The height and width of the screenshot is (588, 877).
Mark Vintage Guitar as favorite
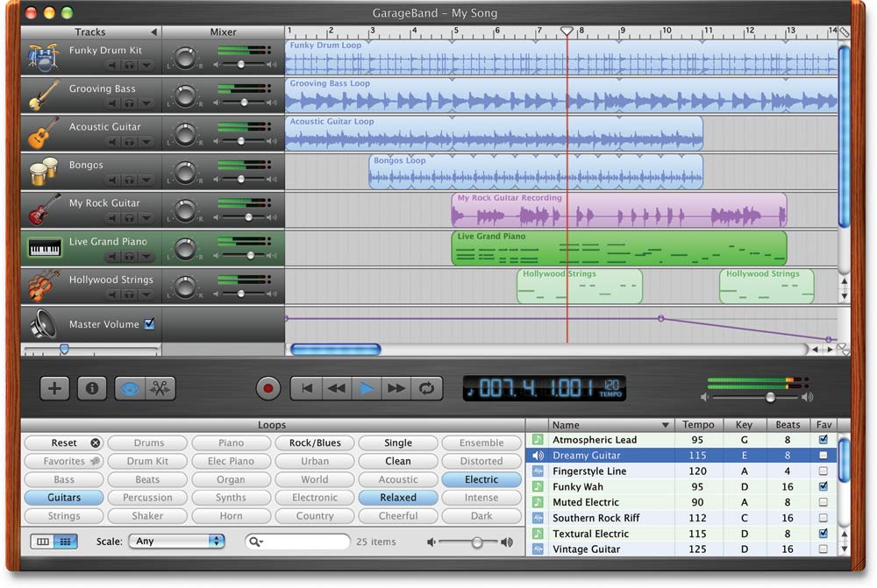[824, 549]
